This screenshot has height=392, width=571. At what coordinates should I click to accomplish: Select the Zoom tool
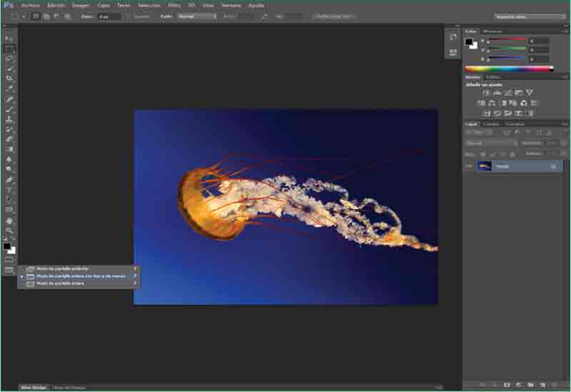9,231
